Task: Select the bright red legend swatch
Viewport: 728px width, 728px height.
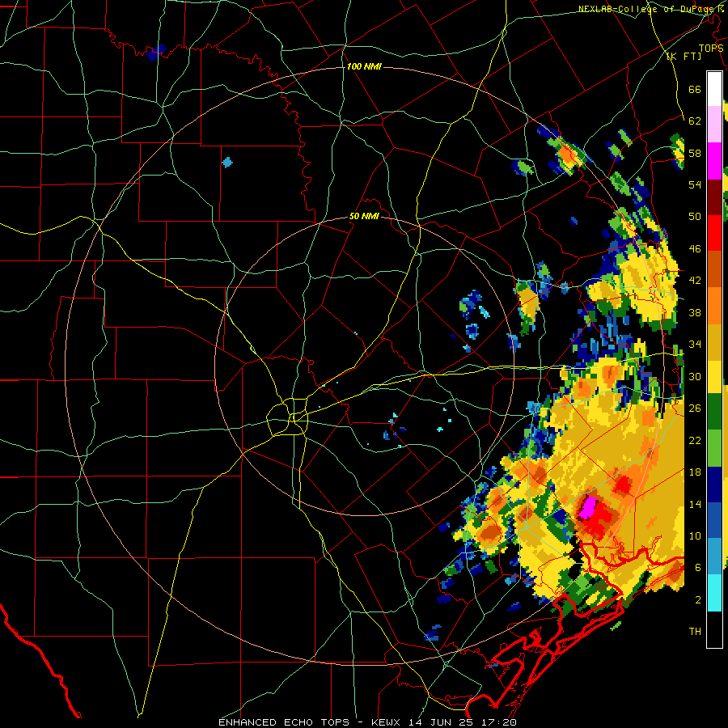Action: (714, 233)
